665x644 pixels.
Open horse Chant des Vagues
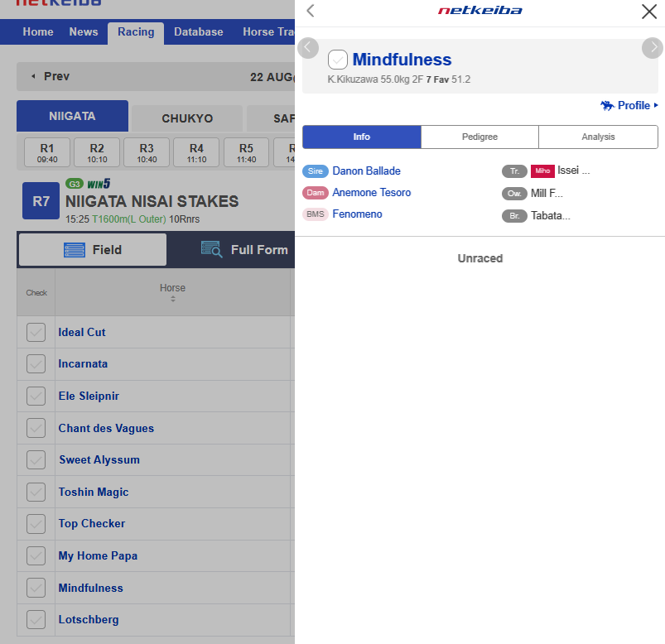(x=106, y=428)
